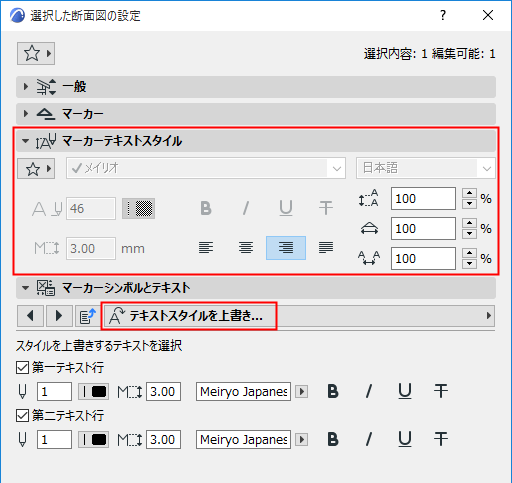Click the text height field 3.00 mm
The height and width of the screenshot is (483, 512).
click(x=91, y=249)
